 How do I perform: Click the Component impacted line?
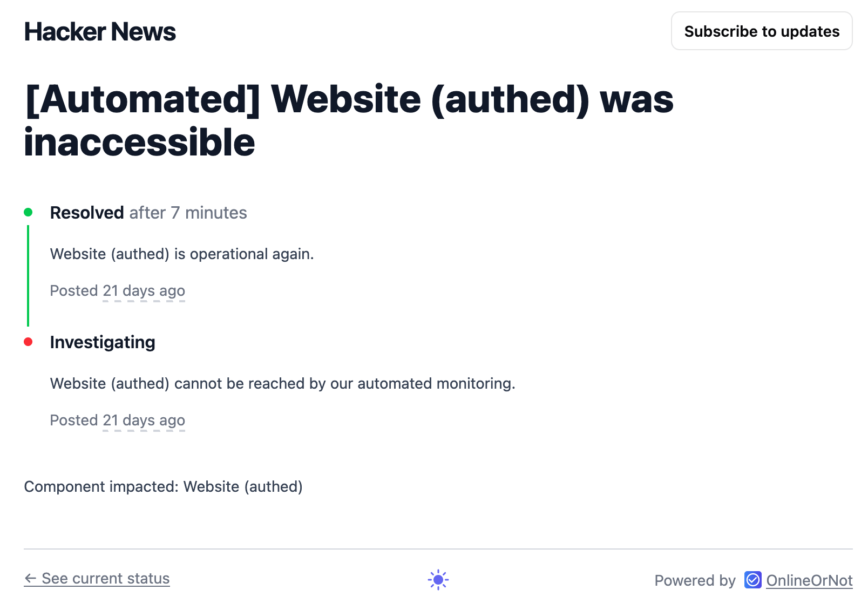click(x=163, y=486)
